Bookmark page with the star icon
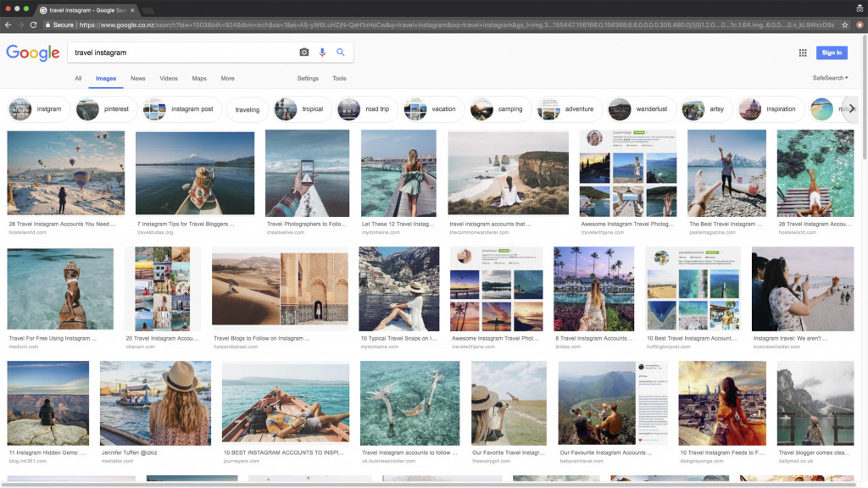Viewport: 868px width, 488px height. pos(845,25)
